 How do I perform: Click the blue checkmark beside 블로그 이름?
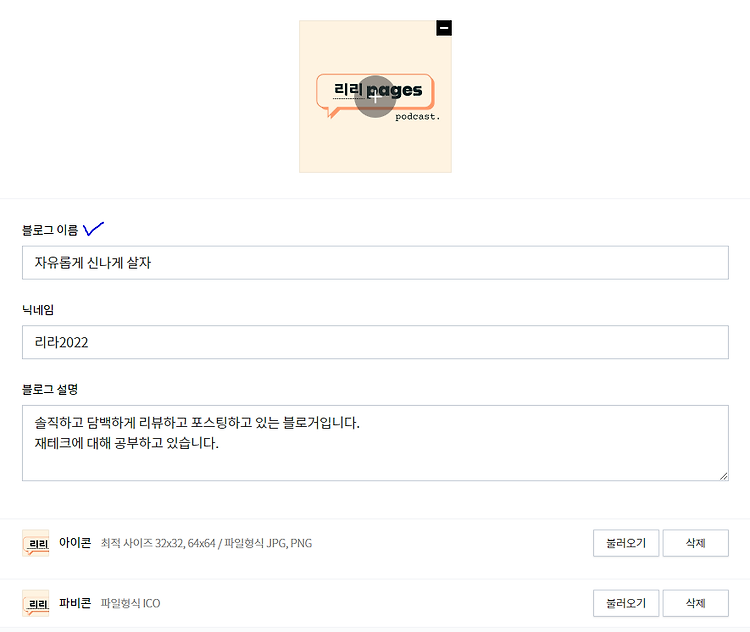pyautogui.click(x=93, y=229)
